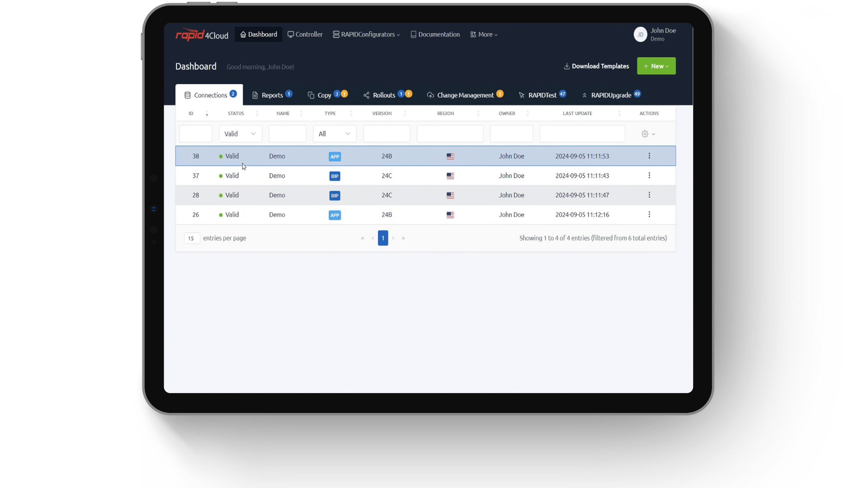The image size is (868, 488).
Task: Sort table by VERSION column
Action: (387, 113)
